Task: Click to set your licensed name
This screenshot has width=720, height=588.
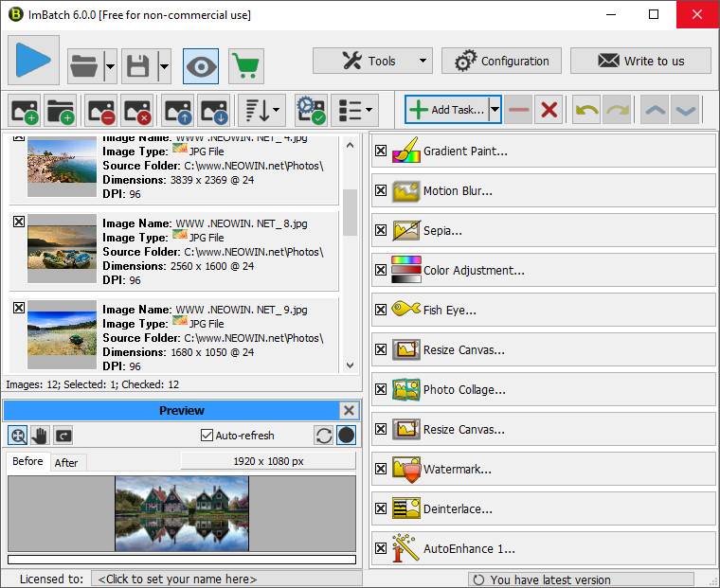Action: 226,579
